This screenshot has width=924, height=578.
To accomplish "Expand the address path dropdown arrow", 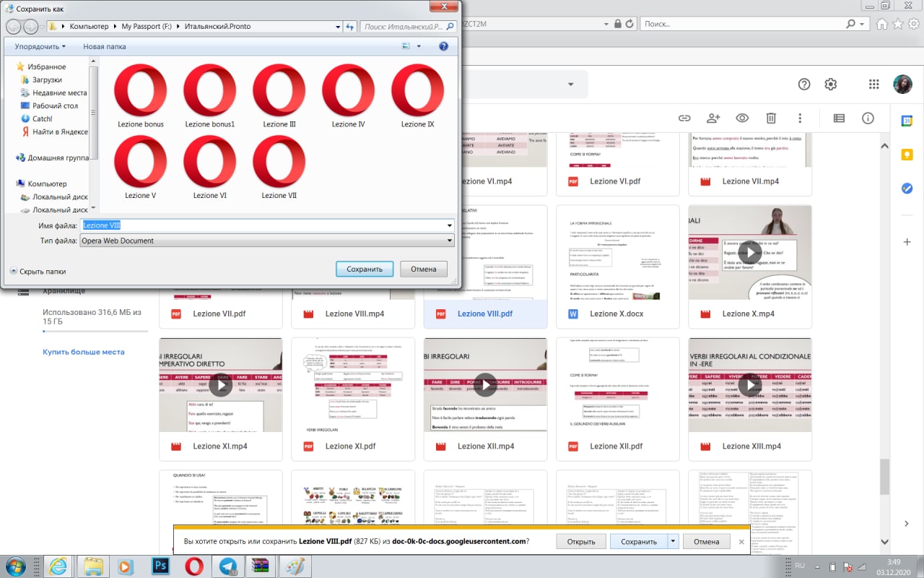I will [x=339, y=27].
